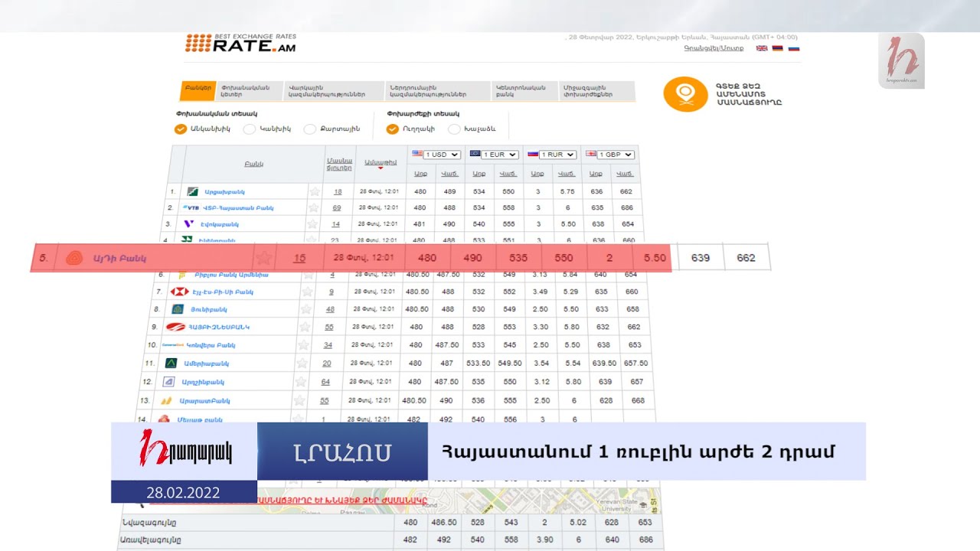
Task: Open Յունիբանկ's 48 branches link
Action: (330, 309)
